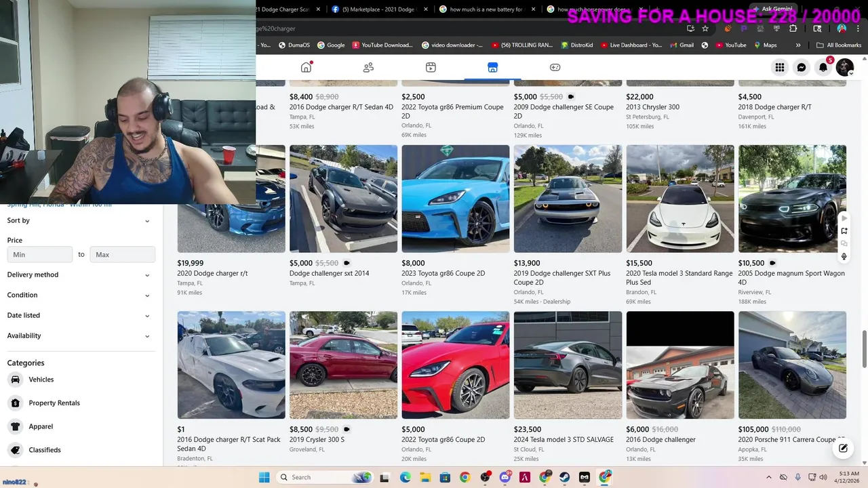Click the Min price field
This screenshot has width=868, height=488.
coord(40,254)
